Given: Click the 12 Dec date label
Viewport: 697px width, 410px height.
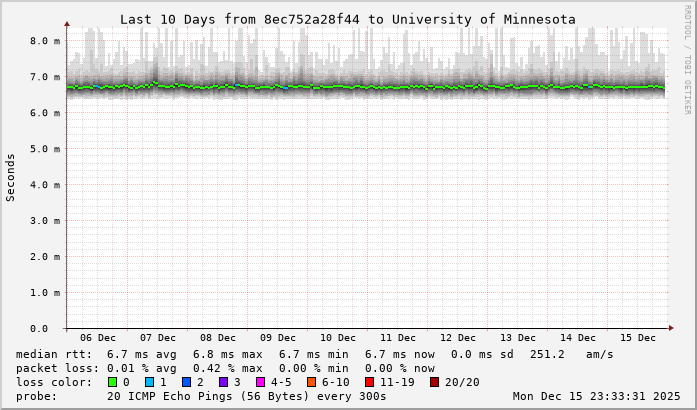Looking at the screenshot, I should click(x=458, y=338).
